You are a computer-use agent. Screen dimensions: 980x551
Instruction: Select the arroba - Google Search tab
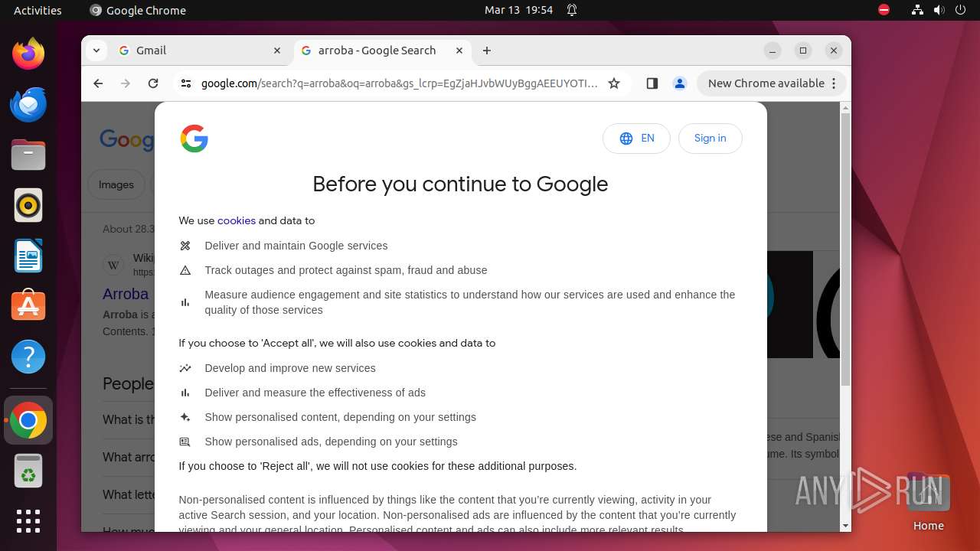click(x=383, y=51)
